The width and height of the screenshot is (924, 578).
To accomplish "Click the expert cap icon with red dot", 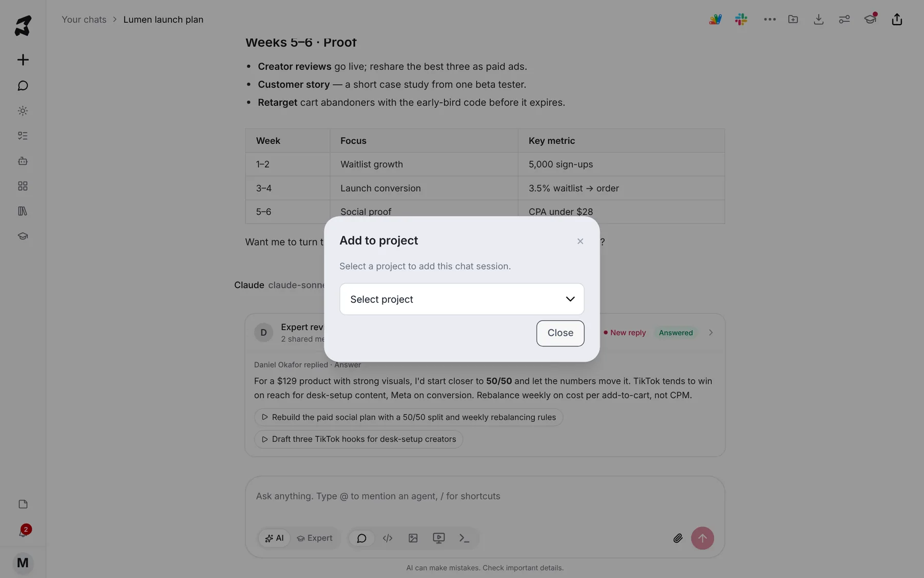I will click(871, 19).
